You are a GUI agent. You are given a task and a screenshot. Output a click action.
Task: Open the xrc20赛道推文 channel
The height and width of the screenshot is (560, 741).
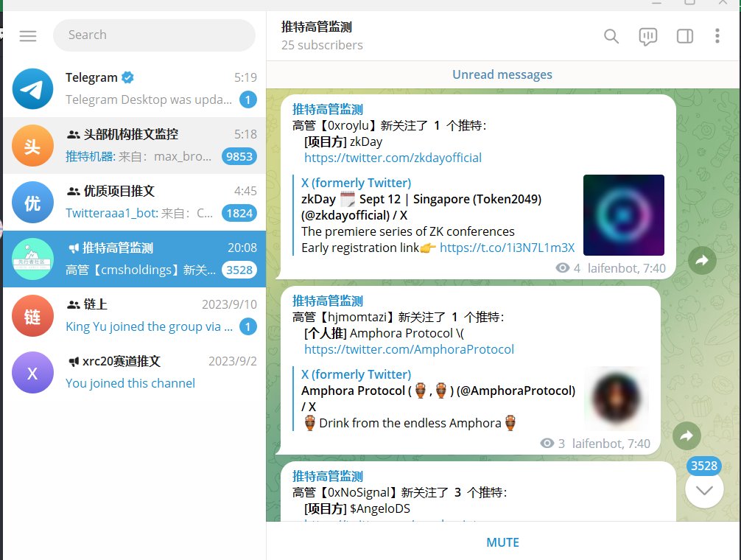135,372
